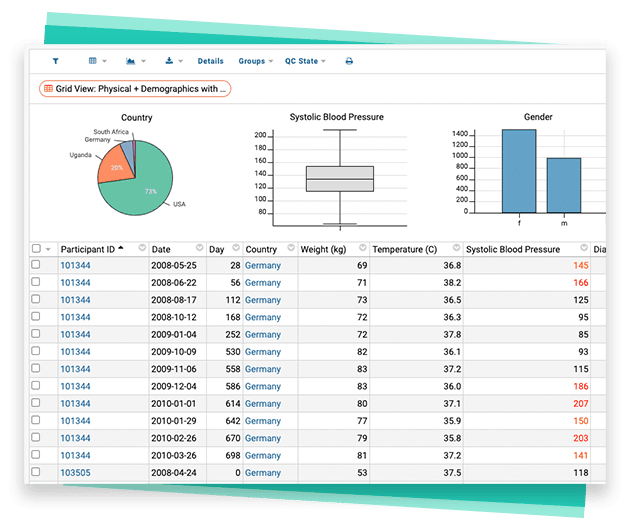The image size is (632, 524).
Task: Toggle the select-all checkbox in header
Action: 37,249
